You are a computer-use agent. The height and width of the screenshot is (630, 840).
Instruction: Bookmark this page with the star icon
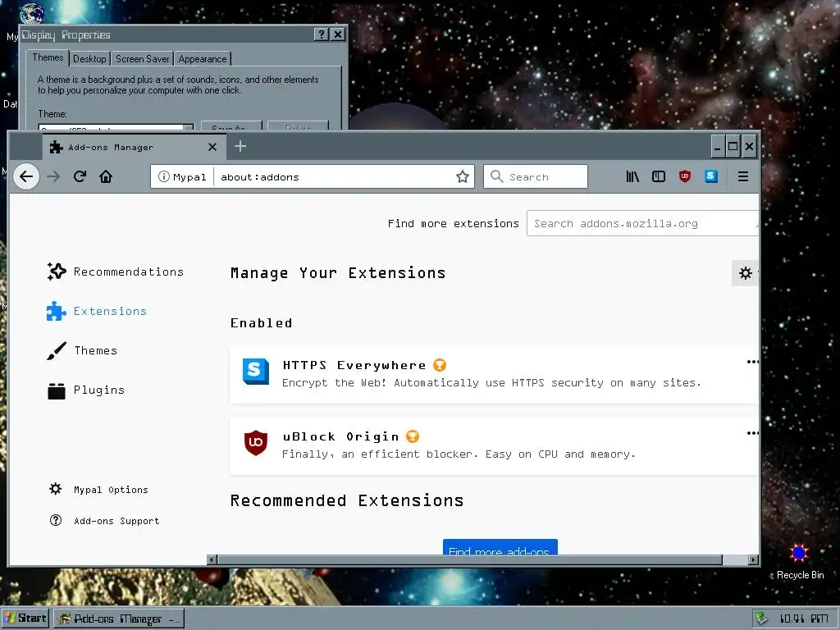463,176
